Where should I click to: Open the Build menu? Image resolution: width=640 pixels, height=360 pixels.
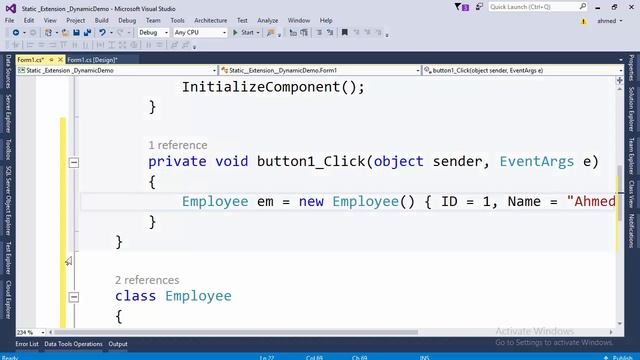101,20
